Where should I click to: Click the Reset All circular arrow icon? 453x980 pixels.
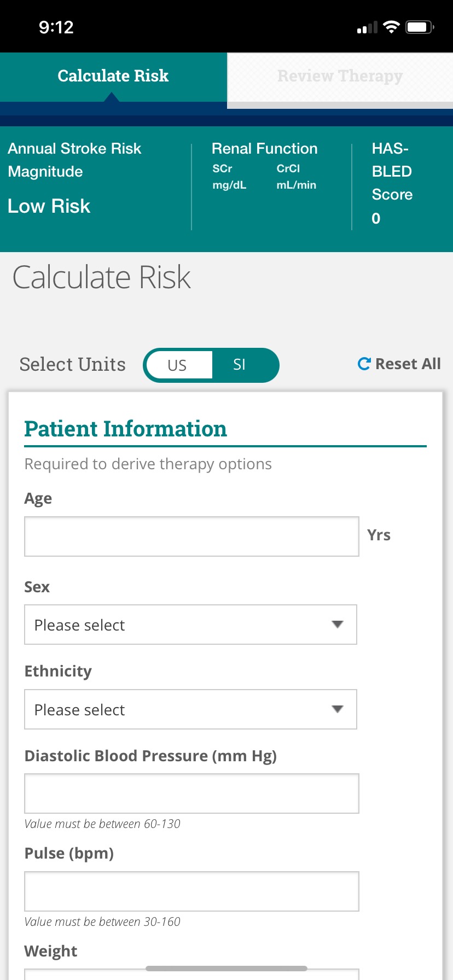(364, 364)
